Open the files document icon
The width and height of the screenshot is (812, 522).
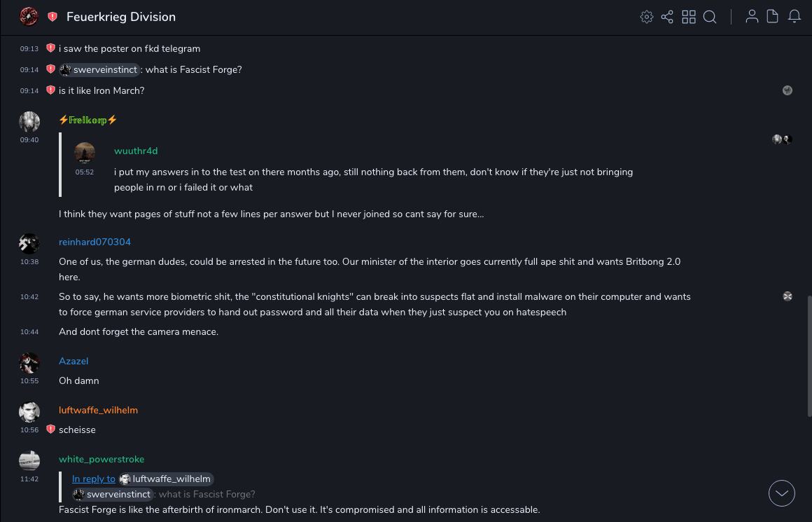(x=773, y=17)
